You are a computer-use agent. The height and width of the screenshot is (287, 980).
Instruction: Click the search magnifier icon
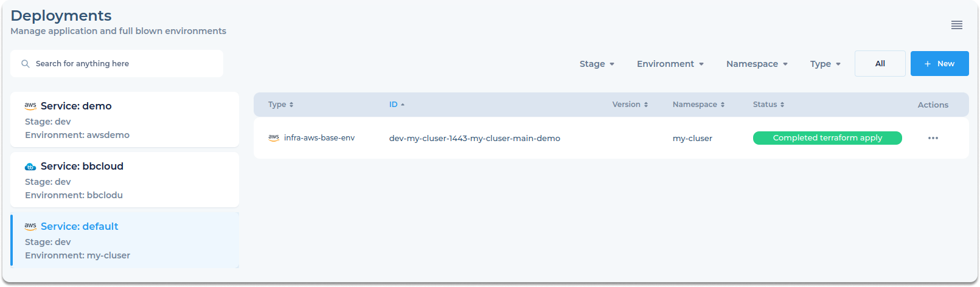click(26, 63)
